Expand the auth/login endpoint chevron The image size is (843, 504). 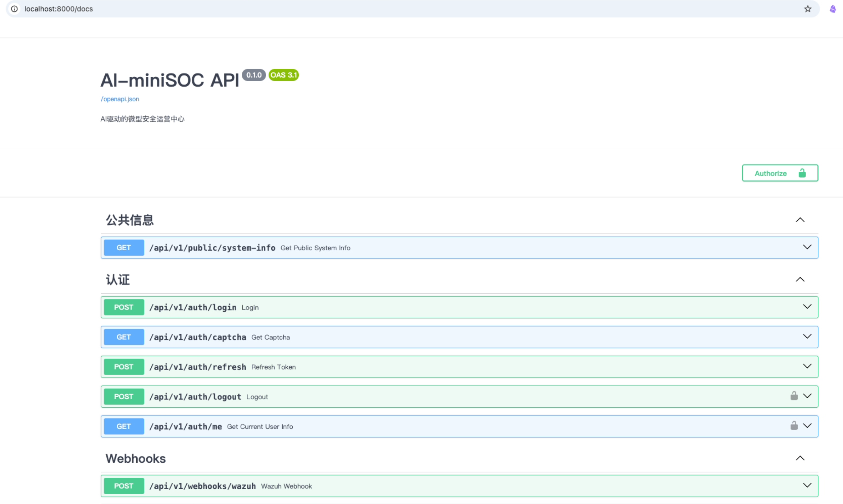[x=807, y=307]
